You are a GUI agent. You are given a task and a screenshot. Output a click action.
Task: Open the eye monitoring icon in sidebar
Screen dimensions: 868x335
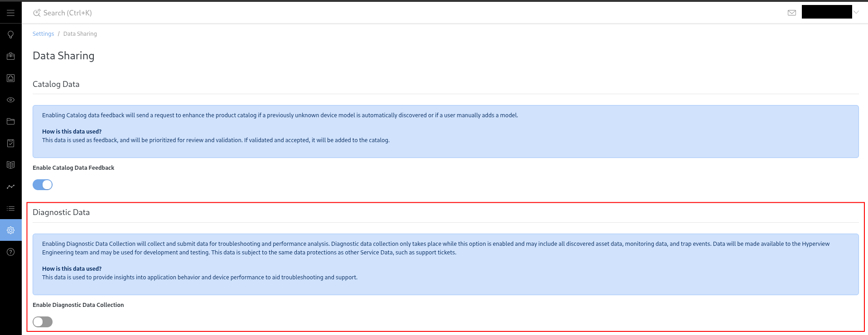click(x=11, y=100)
